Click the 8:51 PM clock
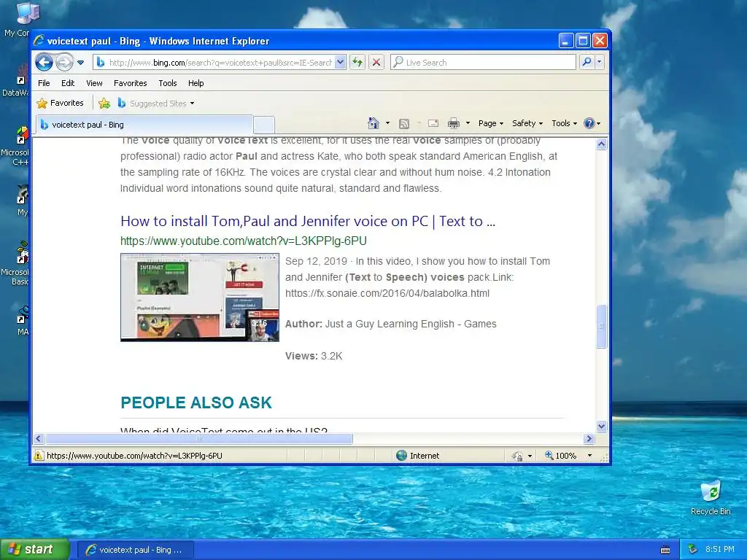 pyautogui.click(x=720, y=550)
